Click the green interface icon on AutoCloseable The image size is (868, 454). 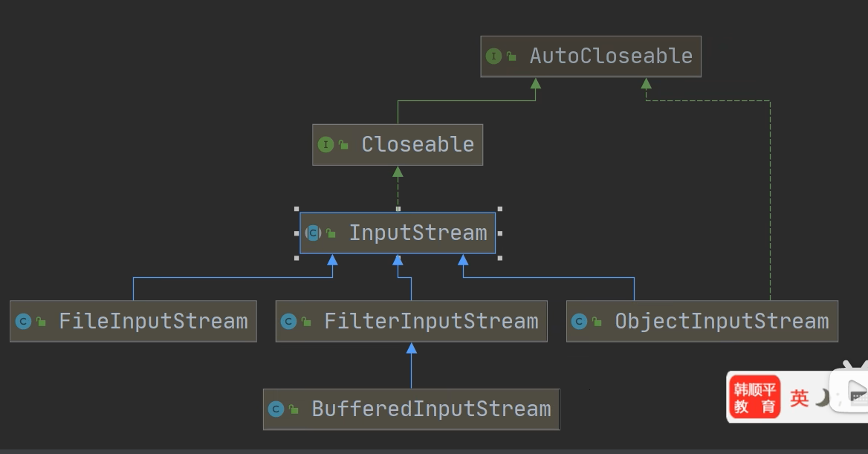coord(493,56)
